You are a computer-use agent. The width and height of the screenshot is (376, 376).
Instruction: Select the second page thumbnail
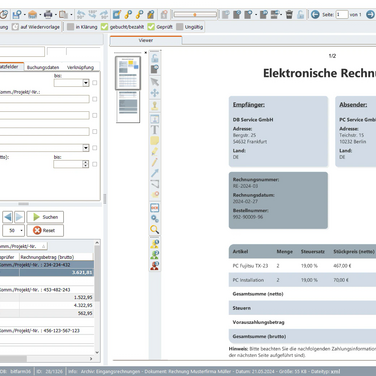[128, 107]
